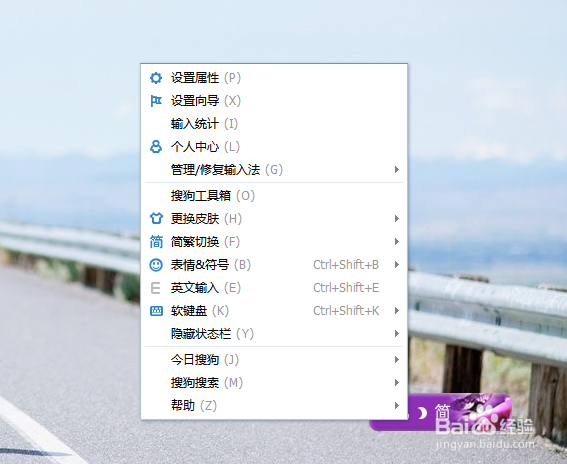Click the Ctrl+Shift+B shortcut label
This screenshot has height=464, width=567.
346,265
